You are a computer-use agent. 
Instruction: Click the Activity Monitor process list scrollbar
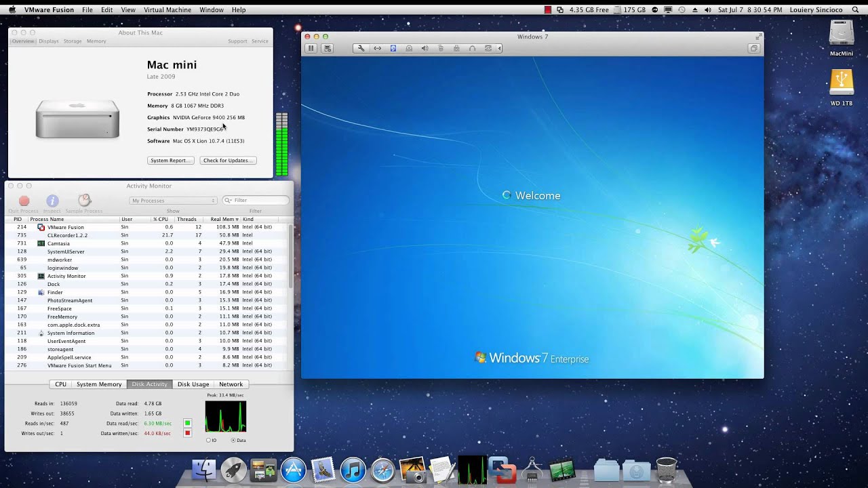click(x=291, y=255)
